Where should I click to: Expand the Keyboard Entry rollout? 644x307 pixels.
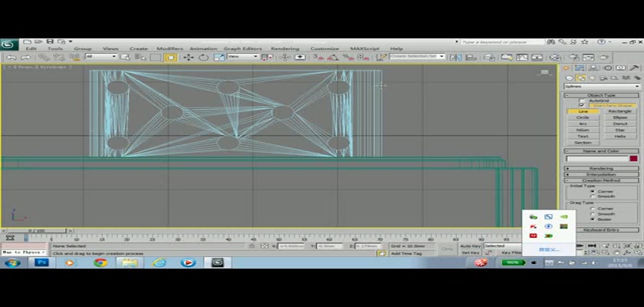click(x=607, y=230)
